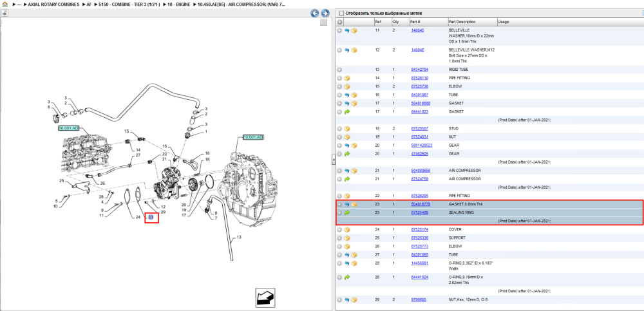Open part number 84342704 RIGID TUBE link
This screenshot has width=644, height=311.
[x=420, y=70]
